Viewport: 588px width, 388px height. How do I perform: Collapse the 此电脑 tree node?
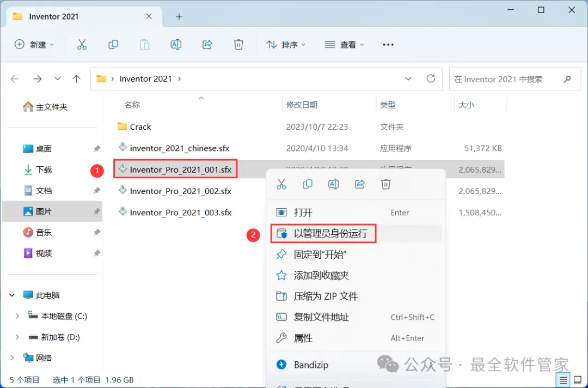tap(12, 295)
